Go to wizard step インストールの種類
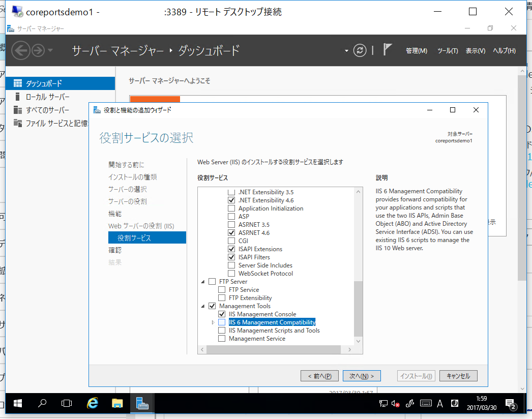 point(133,177)
